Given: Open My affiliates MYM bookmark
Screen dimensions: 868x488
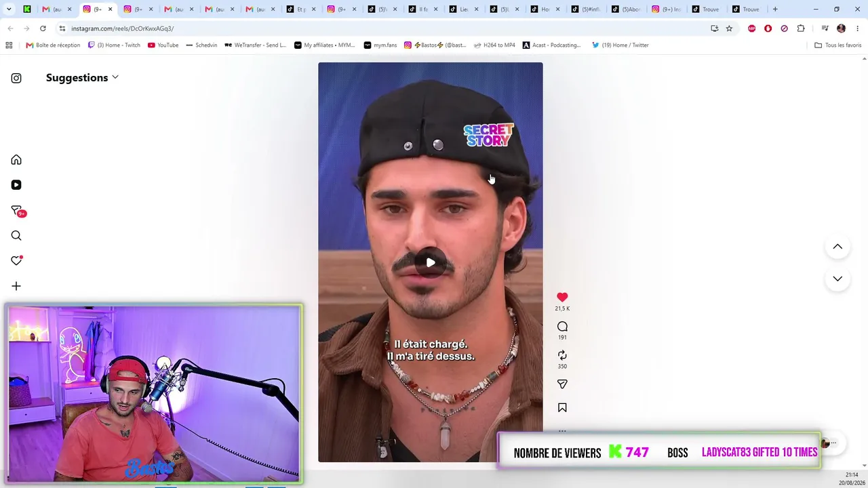Looking at the screenshot, I should tap(324, 45).
